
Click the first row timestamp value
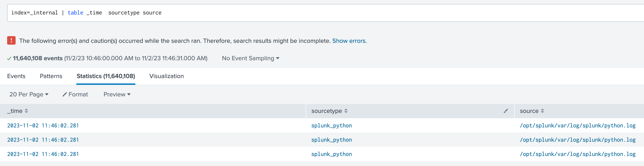pyautogui.click(x=43, y=125)
